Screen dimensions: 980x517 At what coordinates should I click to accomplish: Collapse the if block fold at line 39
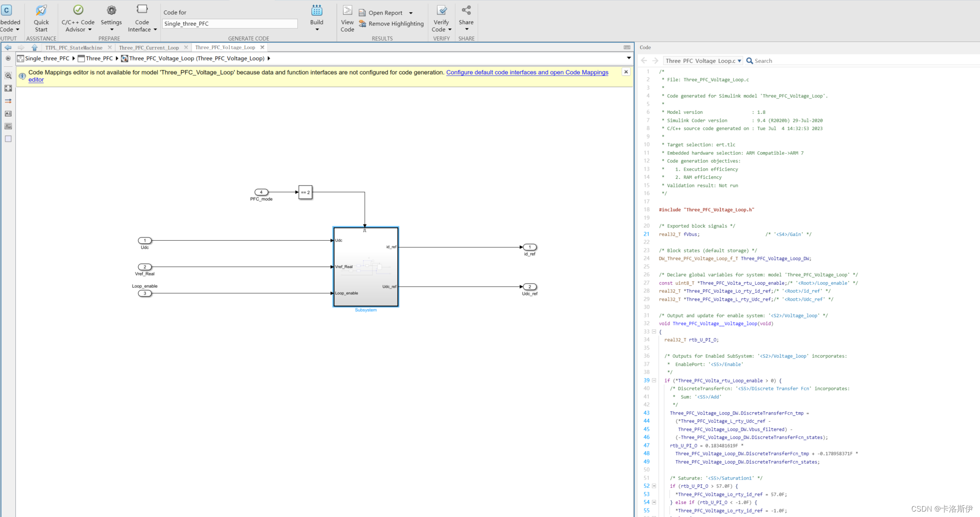click(x=654, y=380)
